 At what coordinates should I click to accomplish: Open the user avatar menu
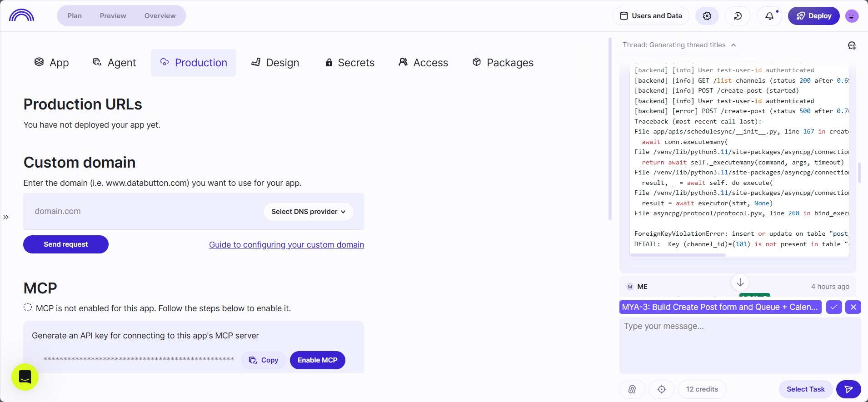pos(852,16)
